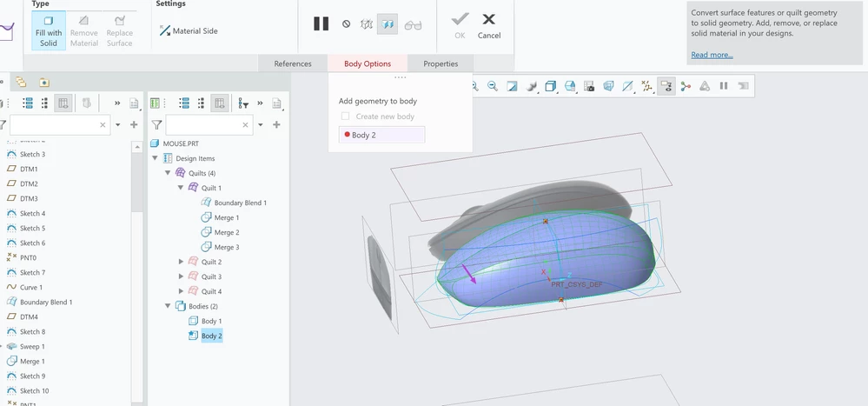868x406 pixels.
Task: Open the display style cube dropdown
Action: point(551,86)
